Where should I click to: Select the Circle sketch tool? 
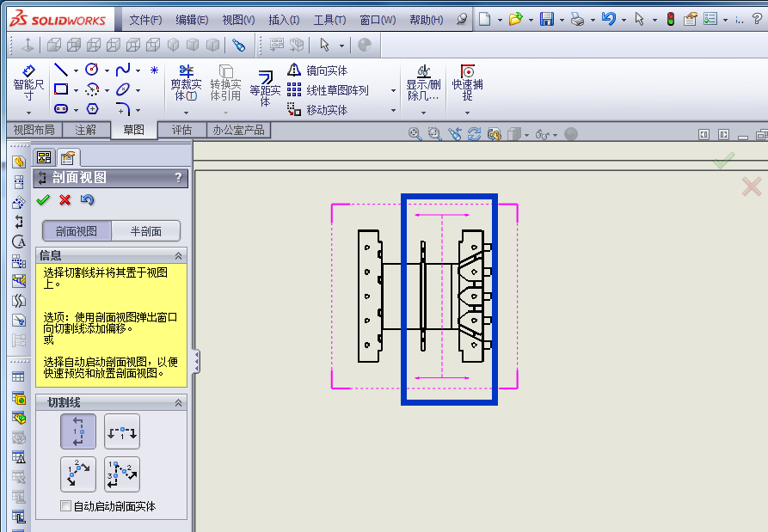pos(91,70)
